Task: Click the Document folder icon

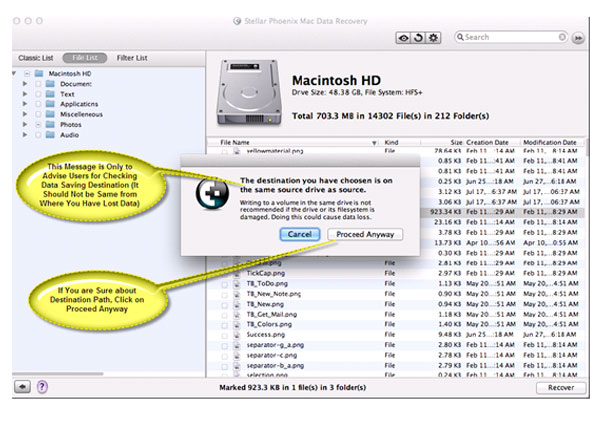Action: [x=50, y=84]
